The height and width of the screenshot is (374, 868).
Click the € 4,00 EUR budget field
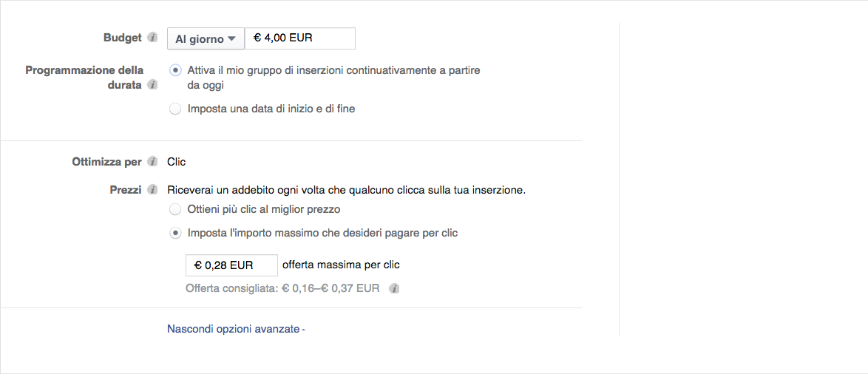(299, 38)
